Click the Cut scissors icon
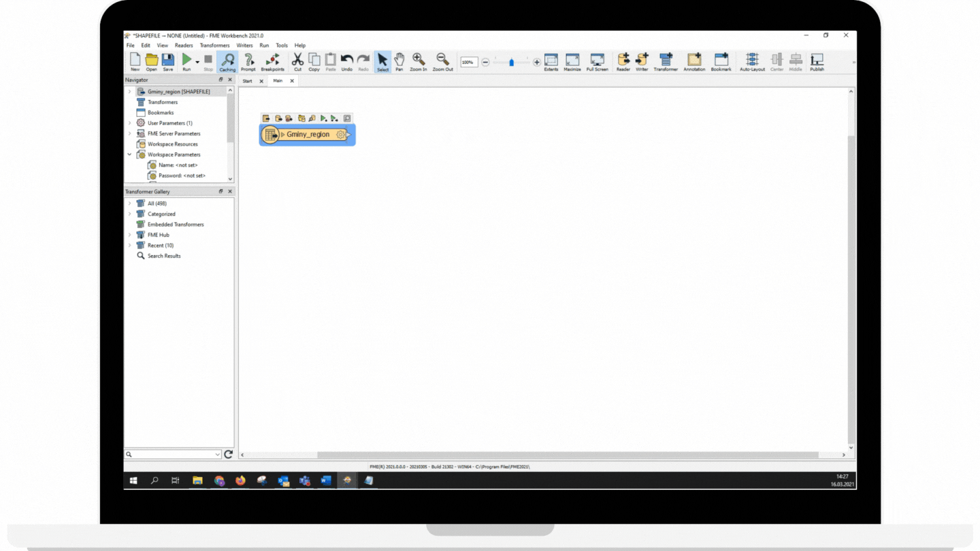 pyautogui.click(x=297, y=62)
